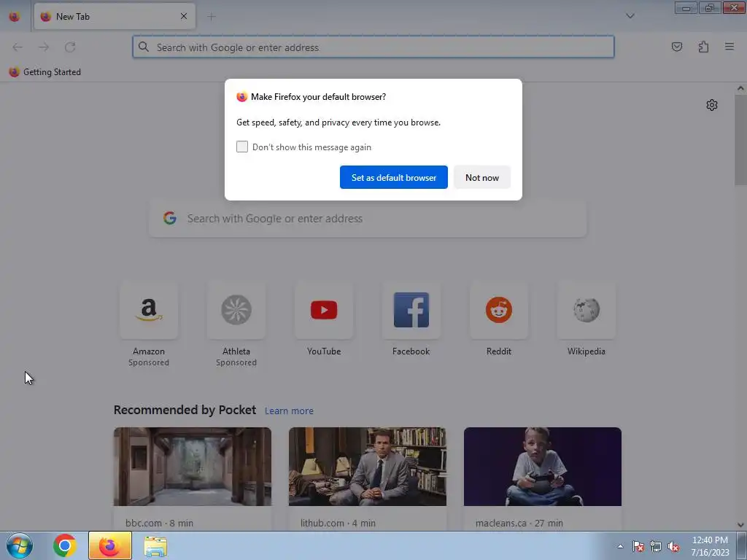The width and height of the screenshot is (747, 560).
Task: Focus the top address bar field
Action: (x=373, y=47)
